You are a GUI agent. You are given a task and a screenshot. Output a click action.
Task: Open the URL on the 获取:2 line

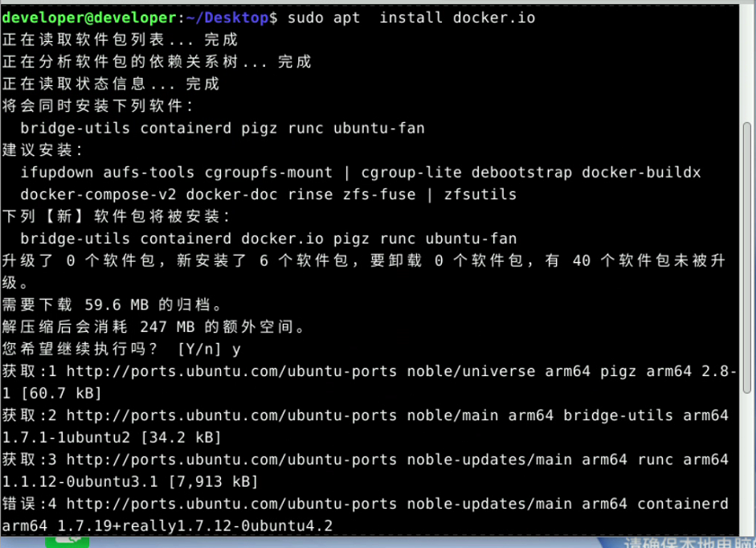coord(231,415)
